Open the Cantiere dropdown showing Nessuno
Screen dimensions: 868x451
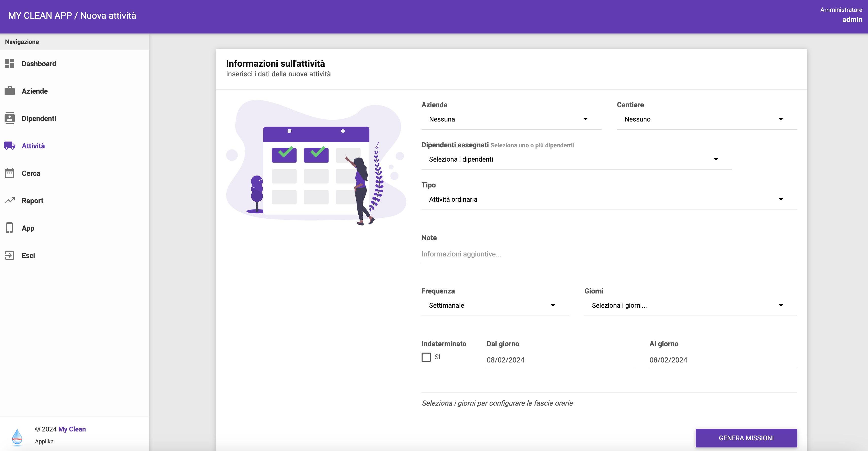707,119
